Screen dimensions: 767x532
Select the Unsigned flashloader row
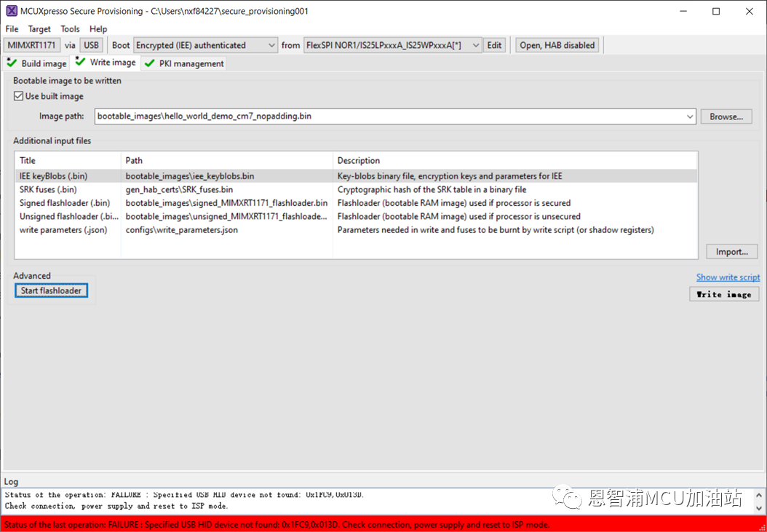[356, 216]
